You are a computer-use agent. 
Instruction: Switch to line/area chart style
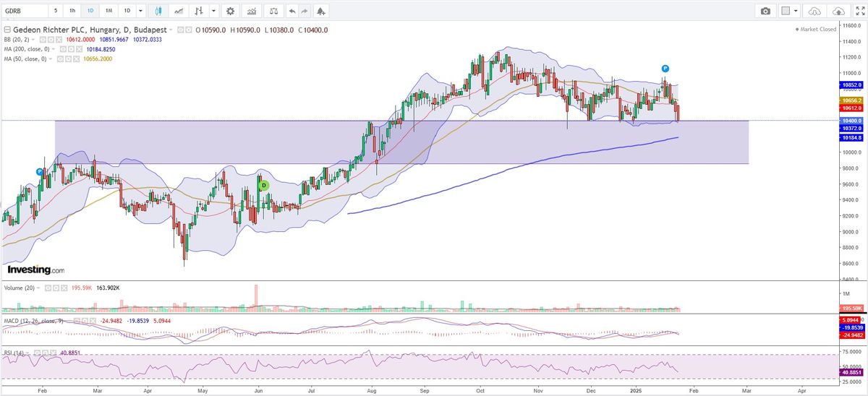click(179, 11)
